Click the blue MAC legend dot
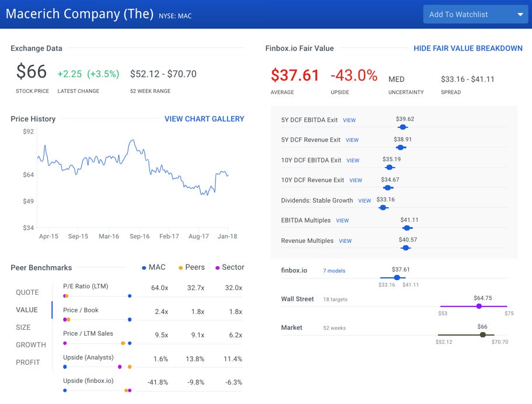This screenshot has height=404, width=532. point(144,268)
